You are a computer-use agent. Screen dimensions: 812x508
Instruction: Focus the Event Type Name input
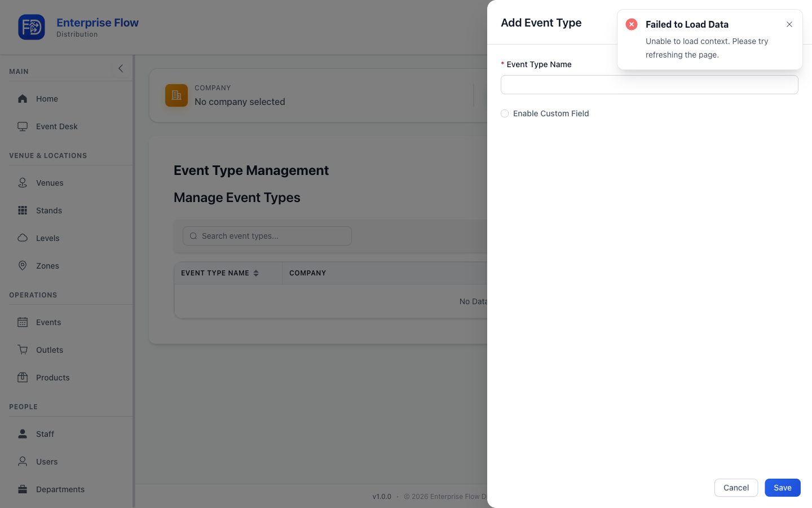tap(650, 85)
